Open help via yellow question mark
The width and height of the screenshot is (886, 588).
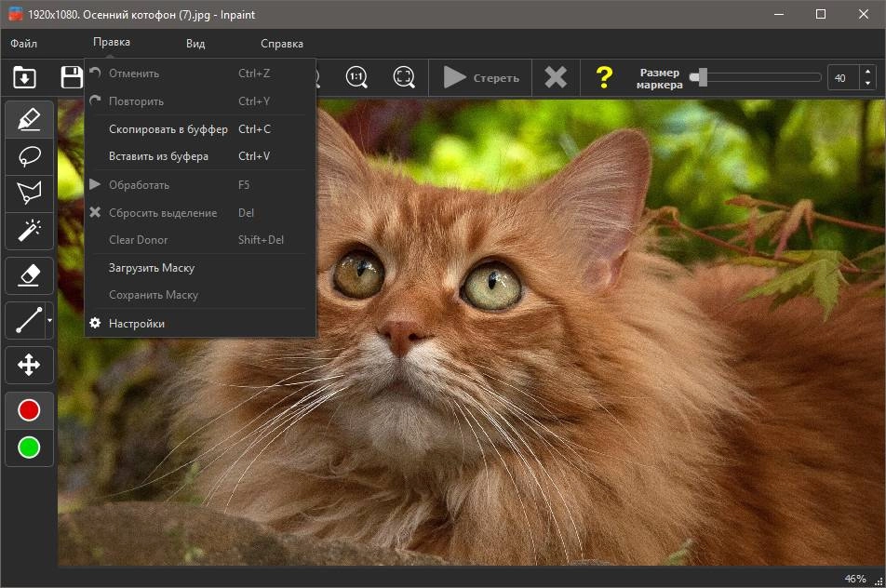pyautogui.click(x=604, y=77)
